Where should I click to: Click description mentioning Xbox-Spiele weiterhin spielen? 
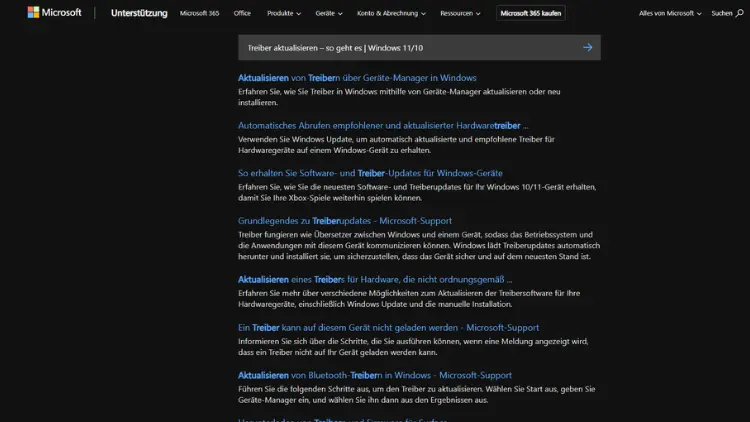point(417,192)
